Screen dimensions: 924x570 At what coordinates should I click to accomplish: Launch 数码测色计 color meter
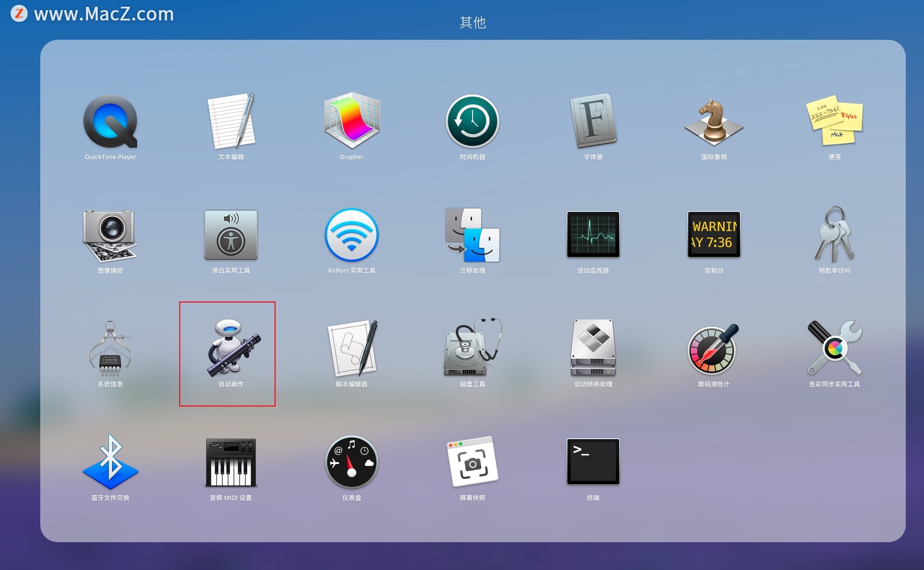coord(714,349)
